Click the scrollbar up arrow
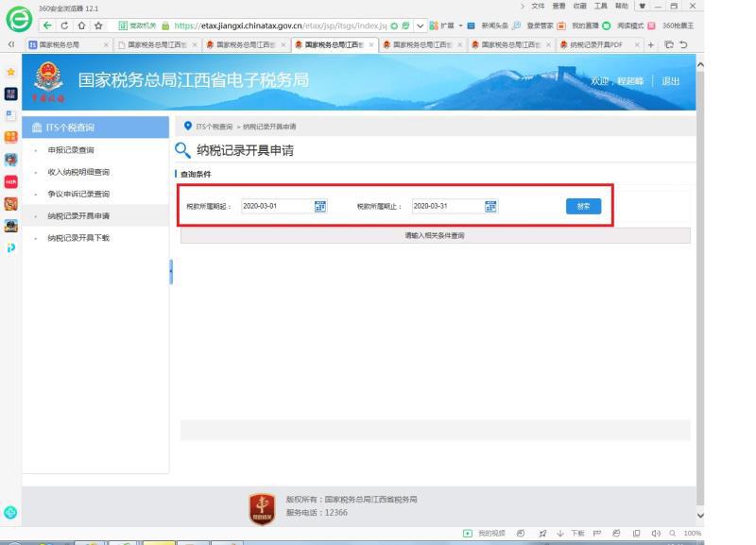756x545 pixels. tap(700, 64)
